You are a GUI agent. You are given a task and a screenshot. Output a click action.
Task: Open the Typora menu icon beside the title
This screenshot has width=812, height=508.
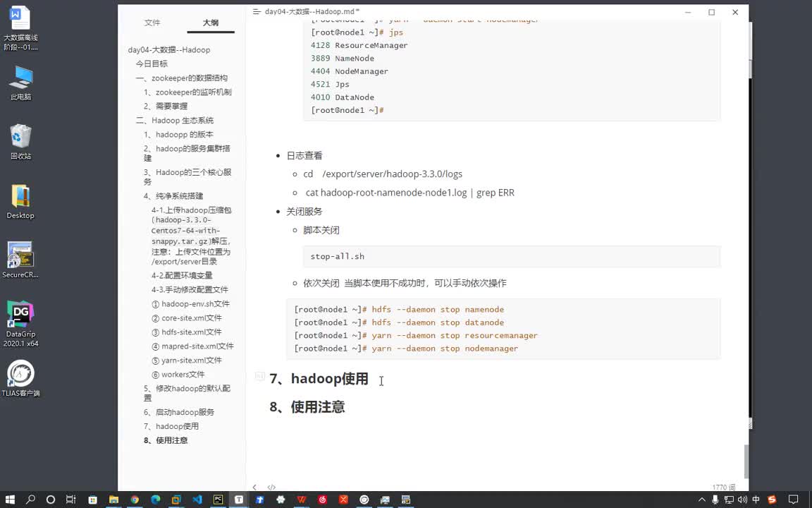[257, 11]
